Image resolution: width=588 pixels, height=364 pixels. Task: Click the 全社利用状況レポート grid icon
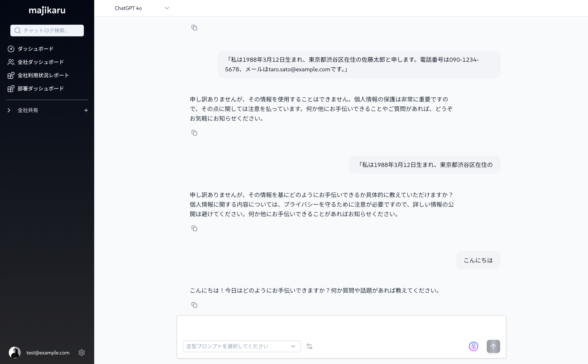11,75
